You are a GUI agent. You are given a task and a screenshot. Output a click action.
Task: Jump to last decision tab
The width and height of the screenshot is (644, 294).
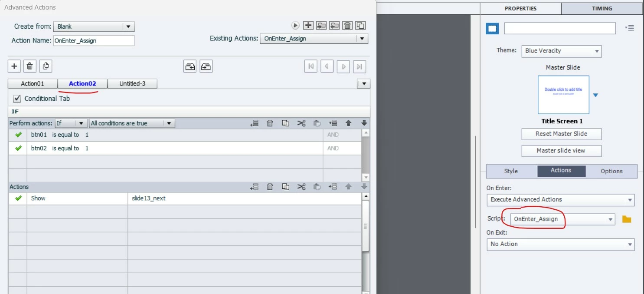click(x=360, y=66)
